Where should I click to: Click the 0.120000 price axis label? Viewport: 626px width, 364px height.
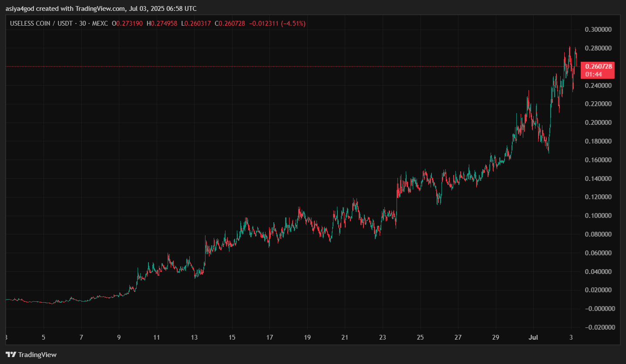599,197
